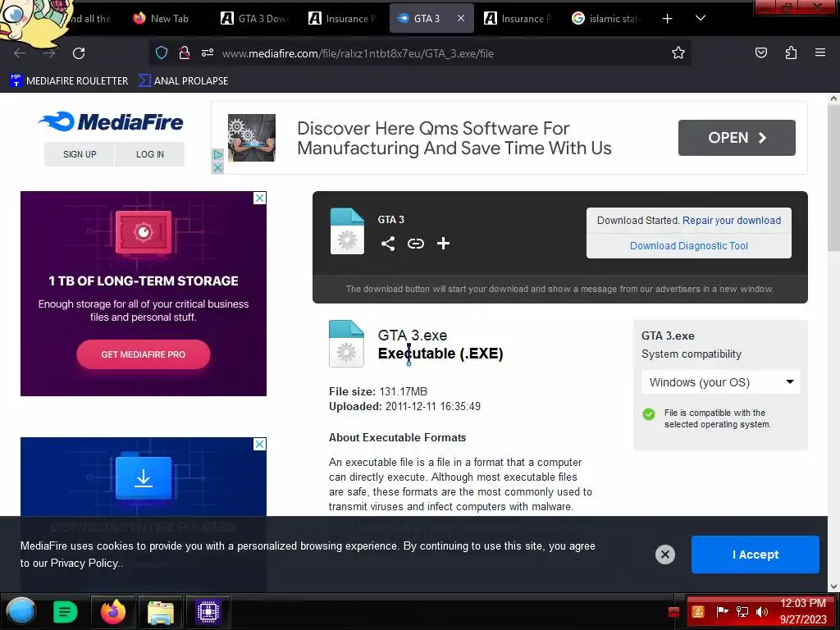840x630 pixels.
Task: Click the LOG IN button
Action: [x=150, y=154]
